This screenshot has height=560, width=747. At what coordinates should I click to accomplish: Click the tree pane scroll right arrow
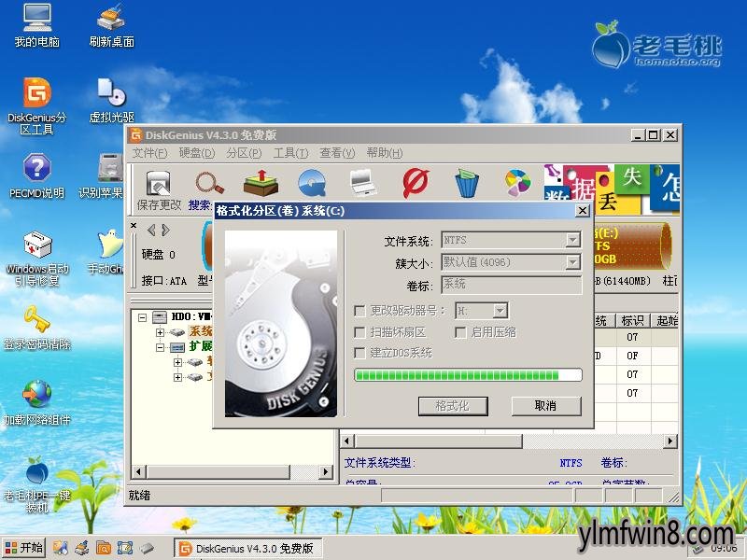[326, 472]
